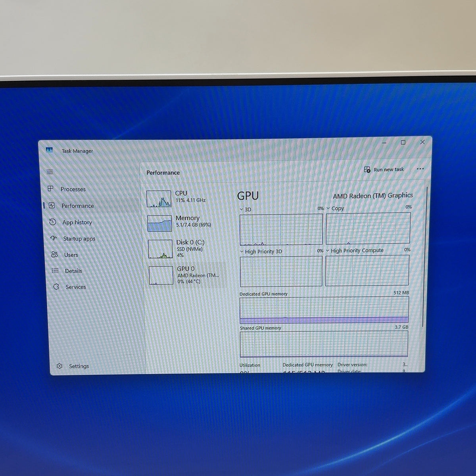Click the Details list icon
Screen dimensions: 476x476
[x=55, y=271]
